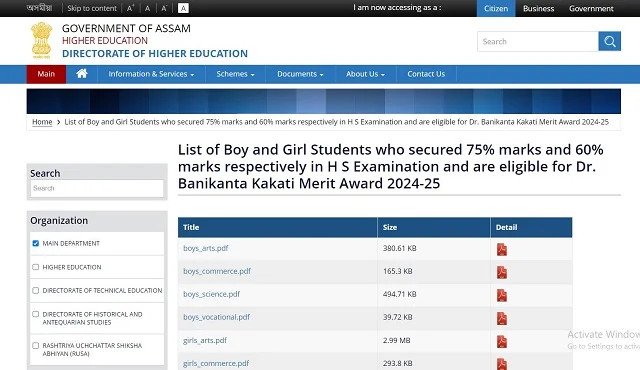
Task: Open PDF icon for boys_commerce.pdf
Action: click(502, 272)
